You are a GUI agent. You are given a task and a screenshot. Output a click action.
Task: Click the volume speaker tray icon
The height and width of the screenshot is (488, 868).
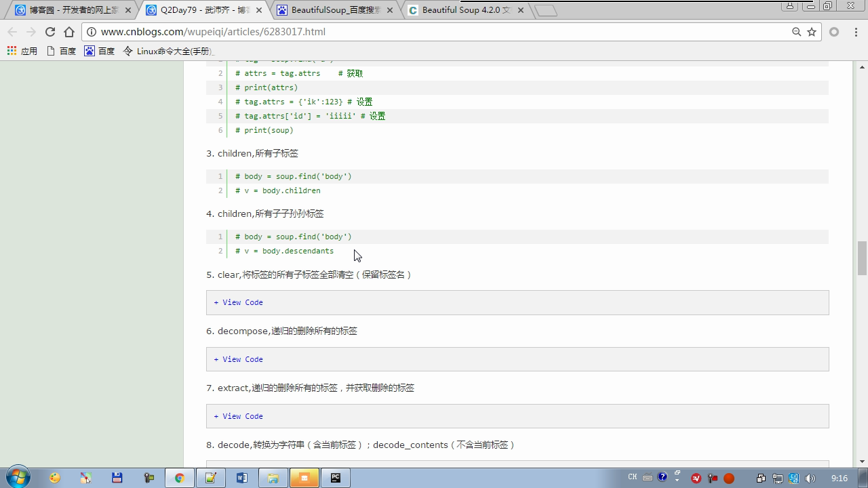tap(810, 479)
